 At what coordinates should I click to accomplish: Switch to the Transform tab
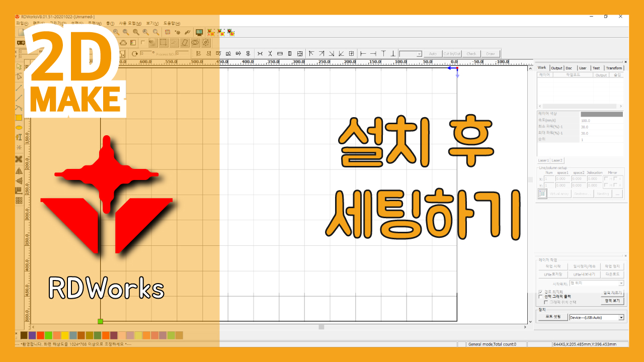(x=614, y=68)
